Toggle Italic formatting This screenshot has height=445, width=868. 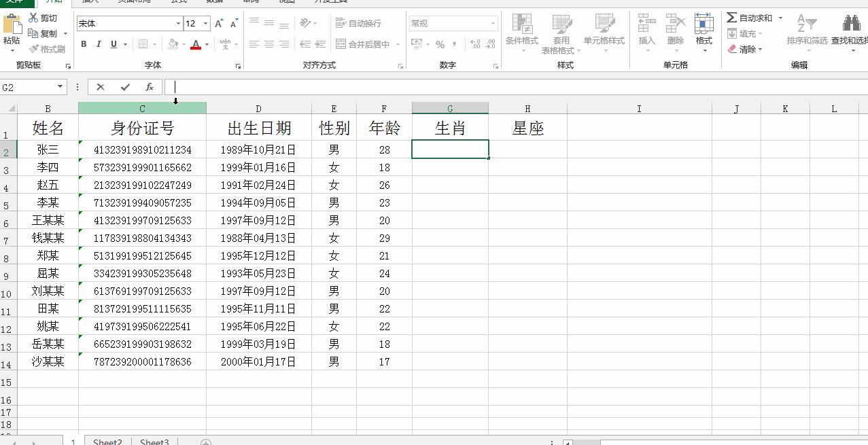click(x=99, y=44)
